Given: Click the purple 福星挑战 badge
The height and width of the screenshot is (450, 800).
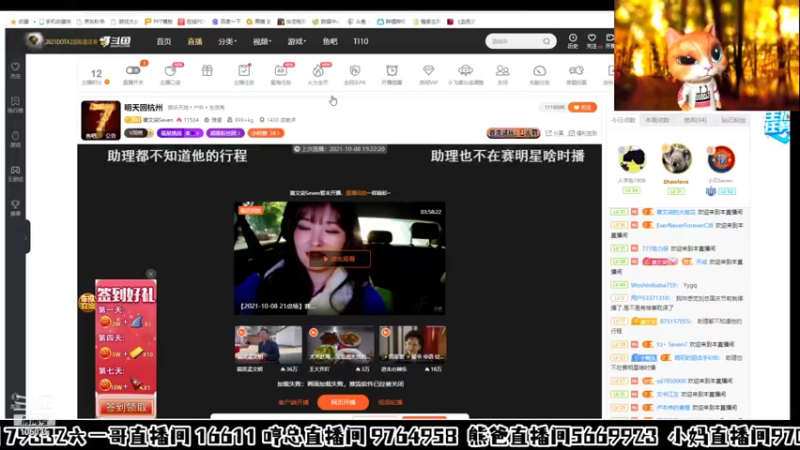Looking at the screenshot, I should click(180, 133).
